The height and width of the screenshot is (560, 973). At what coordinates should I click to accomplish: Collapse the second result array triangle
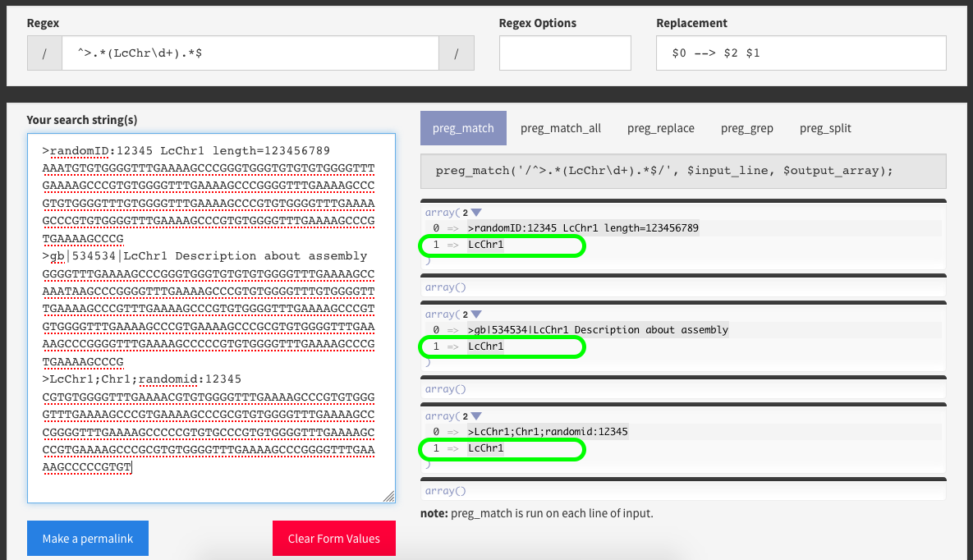point(476,314)
